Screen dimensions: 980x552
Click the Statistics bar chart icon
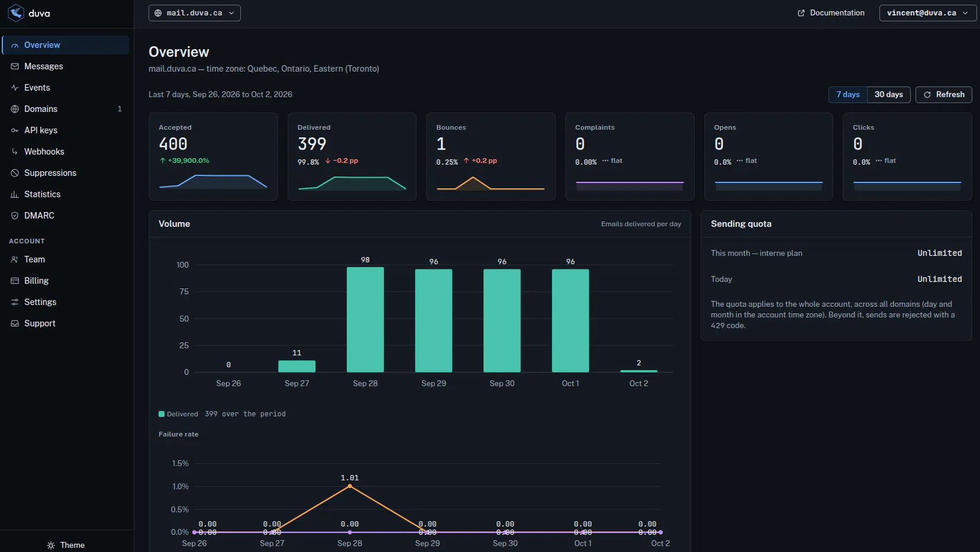pyautogui.click(x=15, y=194)
